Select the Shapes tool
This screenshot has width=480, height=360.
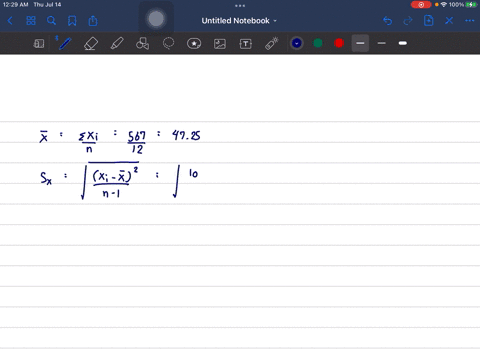[x=142, y=44]
